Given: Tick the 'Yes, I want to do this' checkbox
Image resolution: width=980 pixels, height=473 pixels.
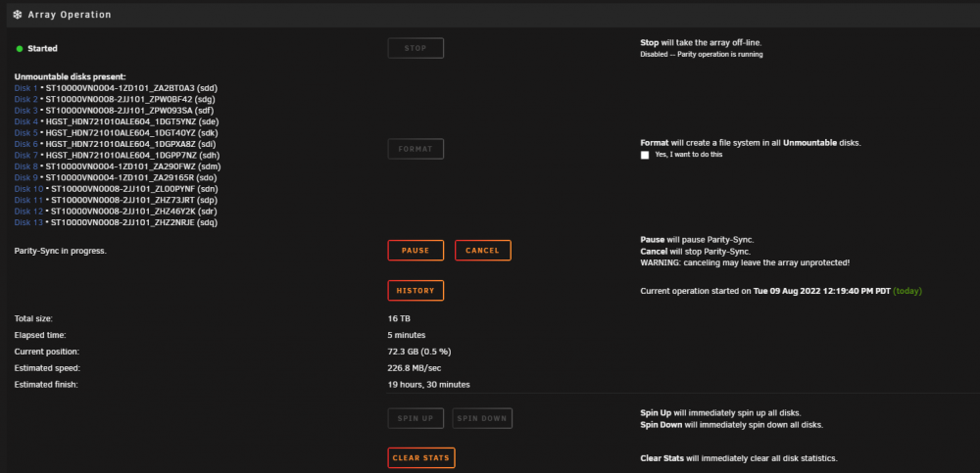Looking at the screenshot, I should tap(645, 155).
